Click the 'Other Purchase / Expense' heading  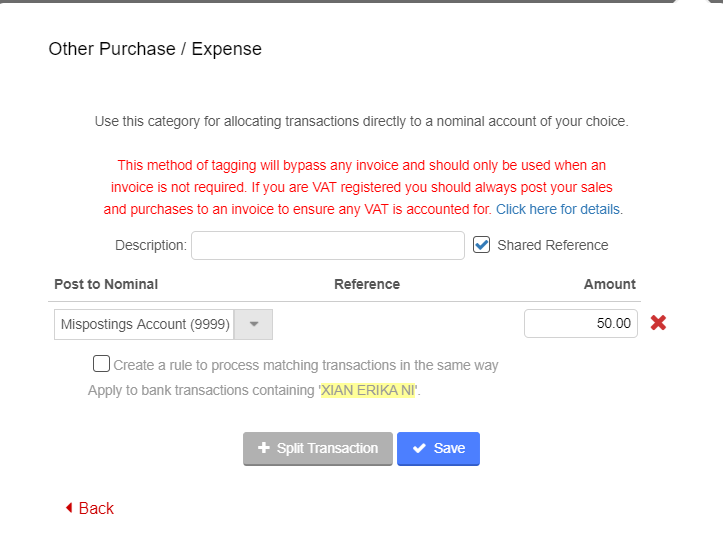click(x=155, y=49)
